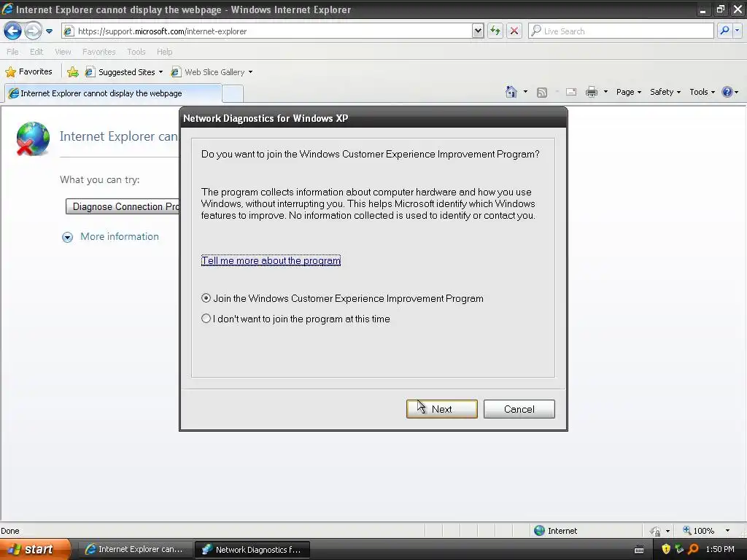Click the Next button
This screenshot has height=560, width=747.
tap(441, 409)
